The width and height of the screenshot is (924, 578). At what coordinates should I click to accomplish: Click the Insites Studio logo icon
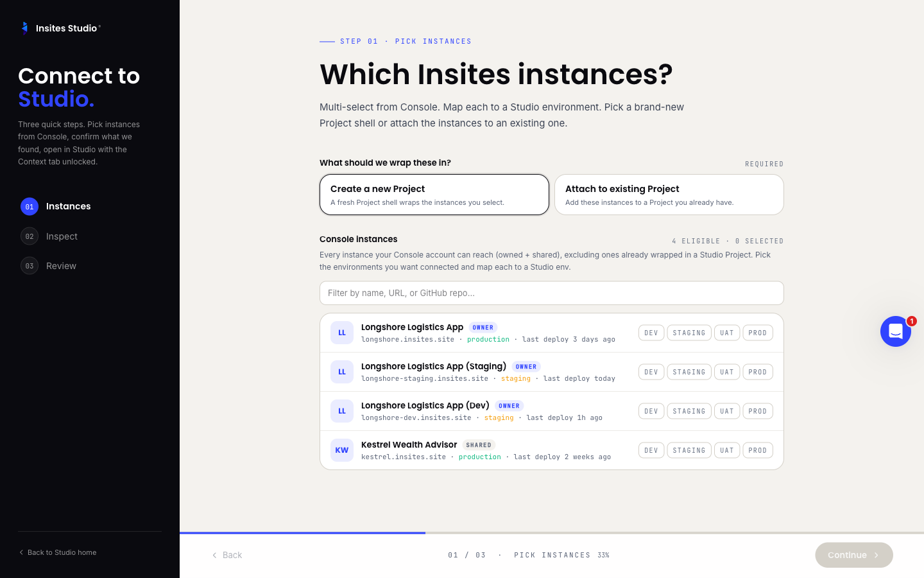click(24, 28)
